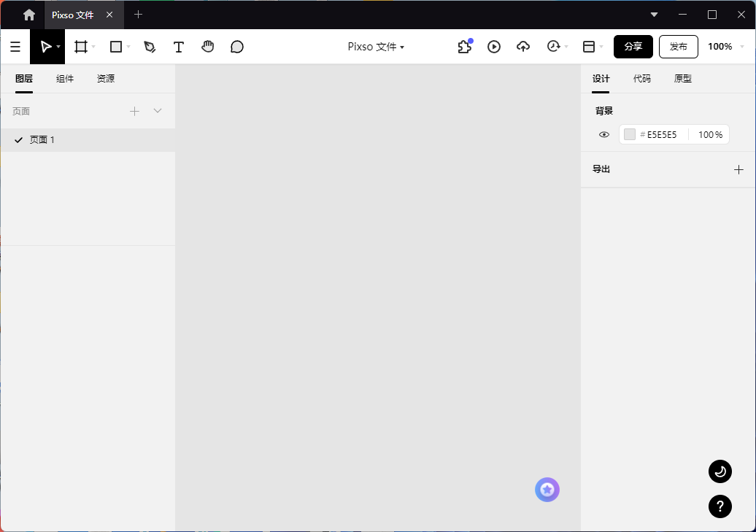Open the 100% zoom level dropdown
756x532 pixels.
726,47
